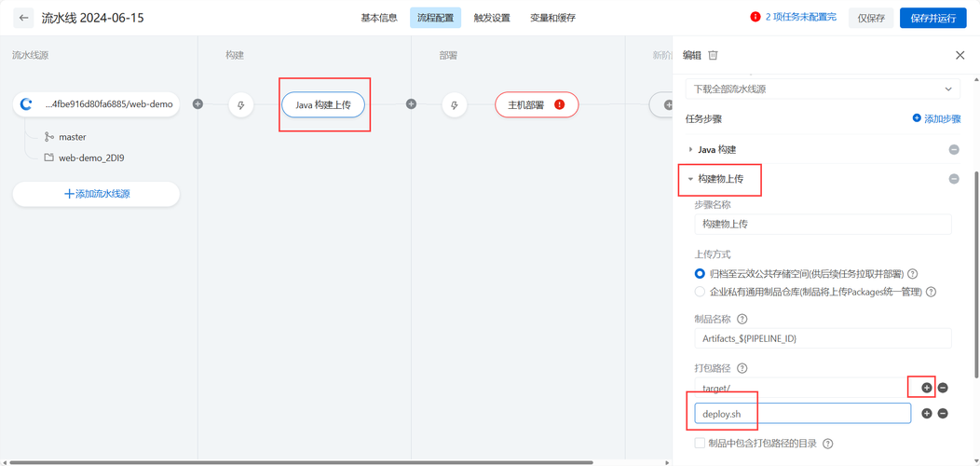This screenshot has width=980, height=466.
Task: Click the Codeup source logo icon
Action: [x=26, y=103]
